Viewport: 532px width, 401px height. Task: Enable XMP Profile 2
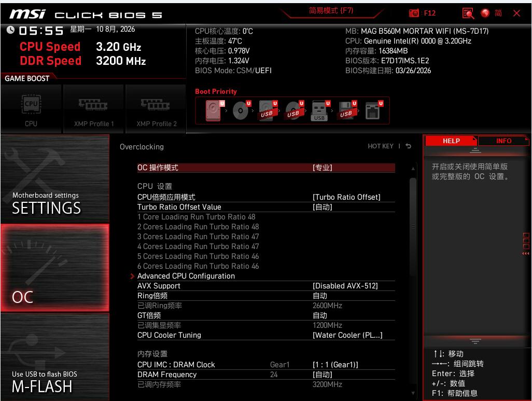tap(156, 109)
